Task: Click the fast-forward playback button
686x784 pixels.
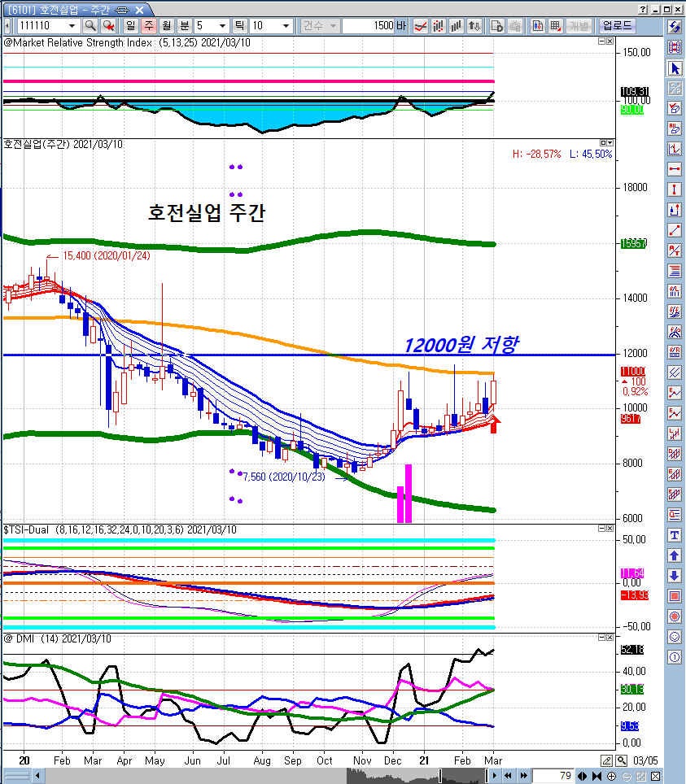Action: click(x=523, y=776)
